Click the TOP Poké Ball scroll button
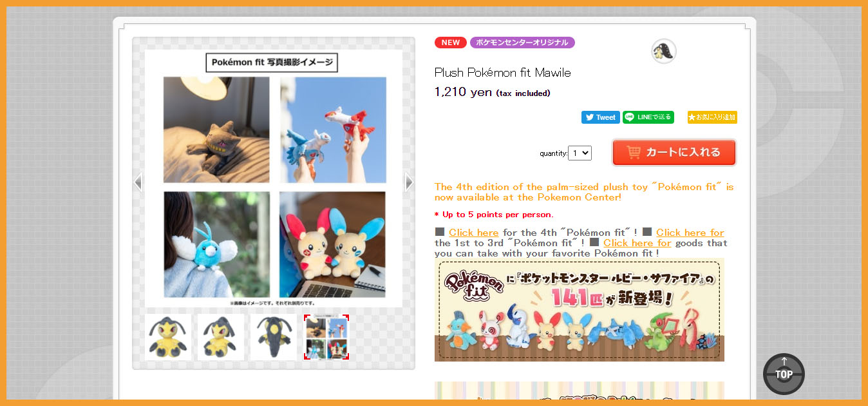The image size is (868, 406). (x=784, y=374)
